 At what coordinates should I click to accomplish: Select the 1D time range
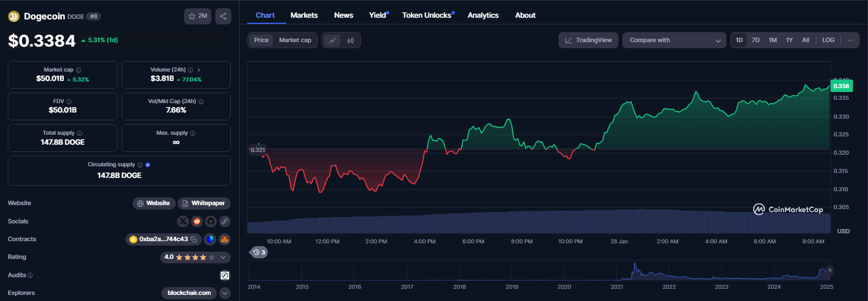click(739, 40)
